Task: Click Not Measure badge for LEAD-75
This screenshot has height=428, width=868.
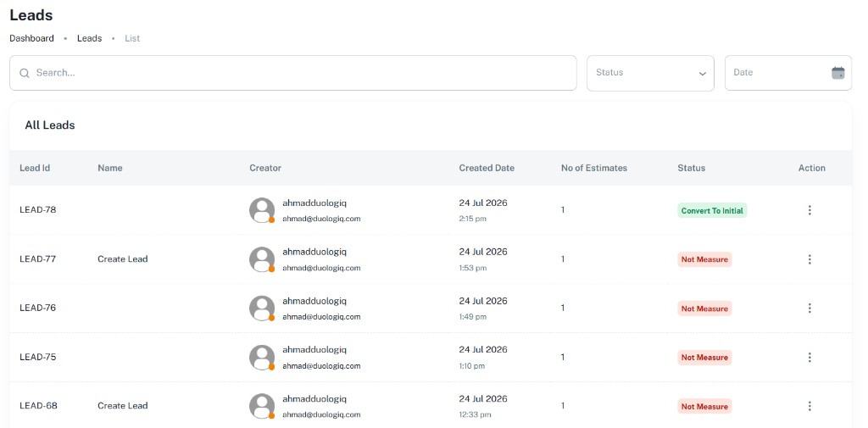Action: click(x=704, y=357)
